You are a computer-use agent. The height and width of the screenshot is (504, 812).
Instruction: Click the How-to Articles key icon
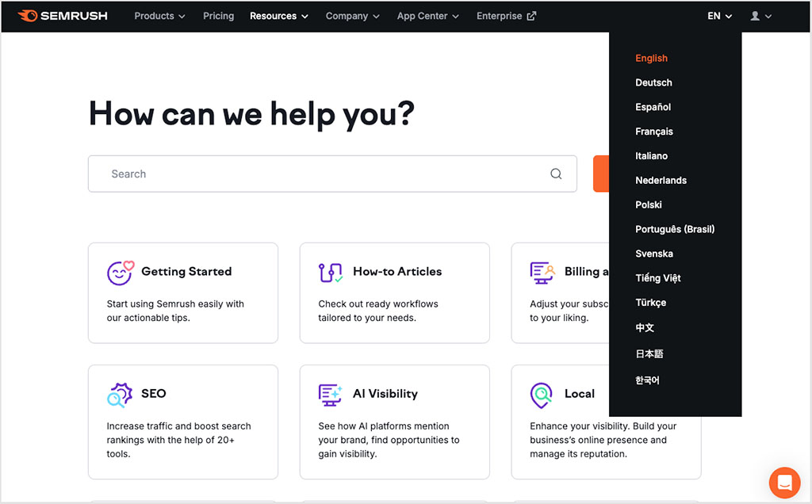pos(331,272)
